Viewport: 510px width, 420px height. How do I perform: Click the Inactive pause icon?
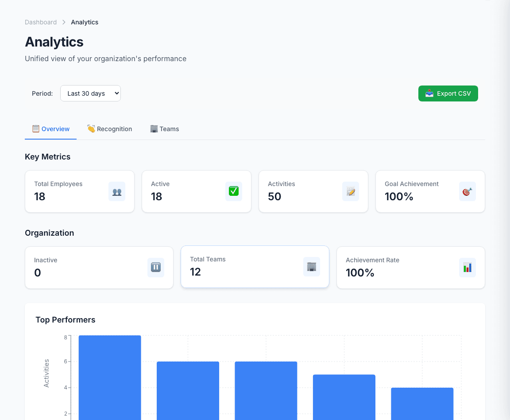156,268
